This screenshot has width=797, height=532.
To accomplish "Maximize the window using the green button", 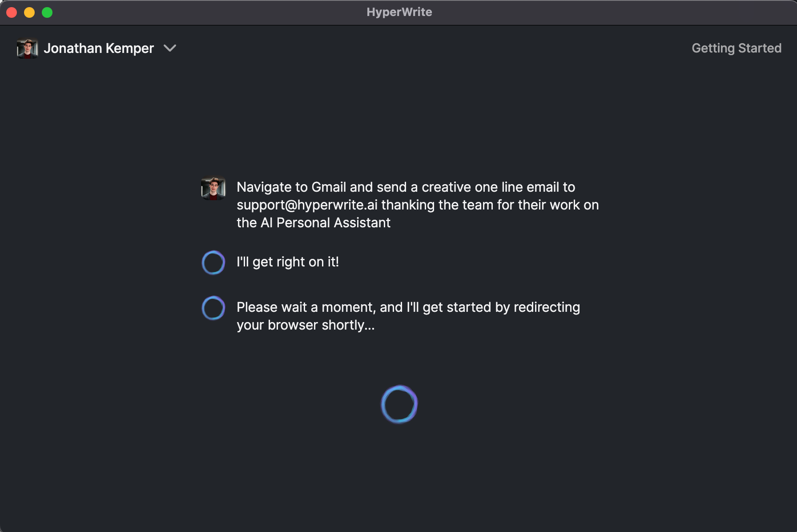I will pyautogui.click(x=47, y=12).
